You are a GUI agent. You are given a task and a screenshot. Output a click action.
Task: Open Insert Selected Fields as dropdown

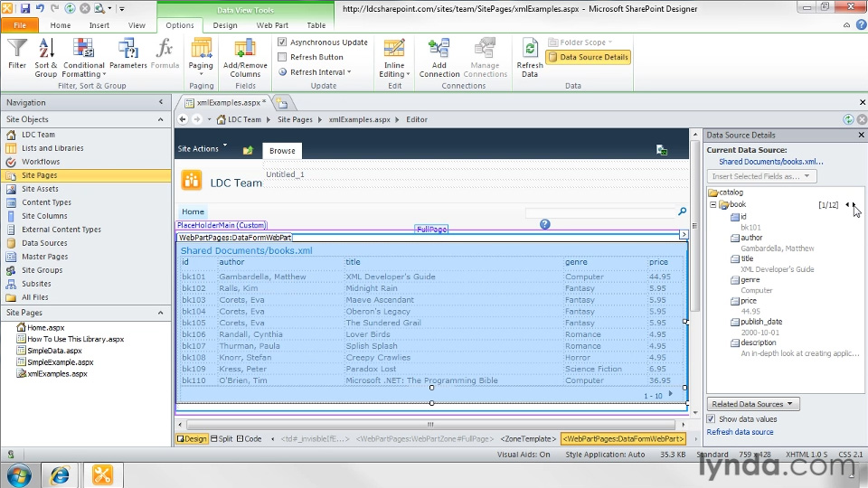pos(761,176)
